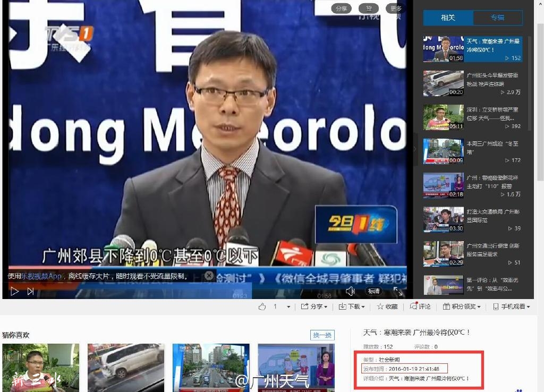The width and height of the screenshot is (544, 392).
Task: Expand the arrow next to like count
Action: [288, 306]
